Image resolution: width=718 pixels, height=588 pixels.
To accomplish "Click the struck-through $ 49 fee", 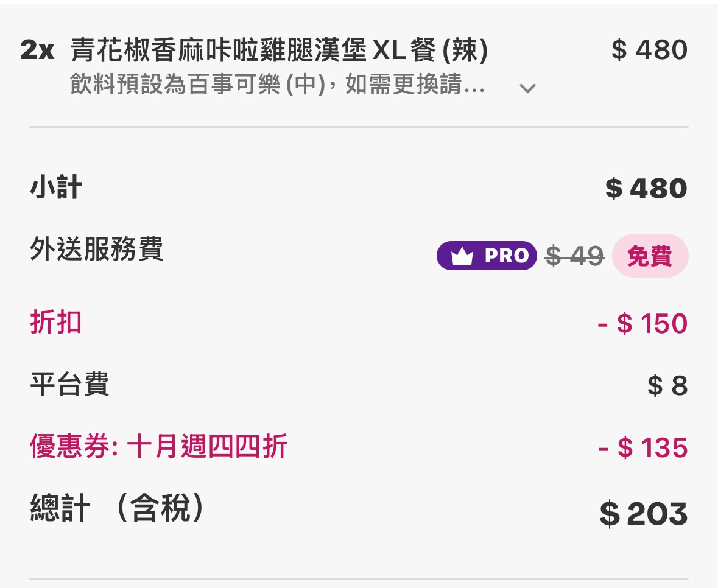I will [x=574, y=256].
